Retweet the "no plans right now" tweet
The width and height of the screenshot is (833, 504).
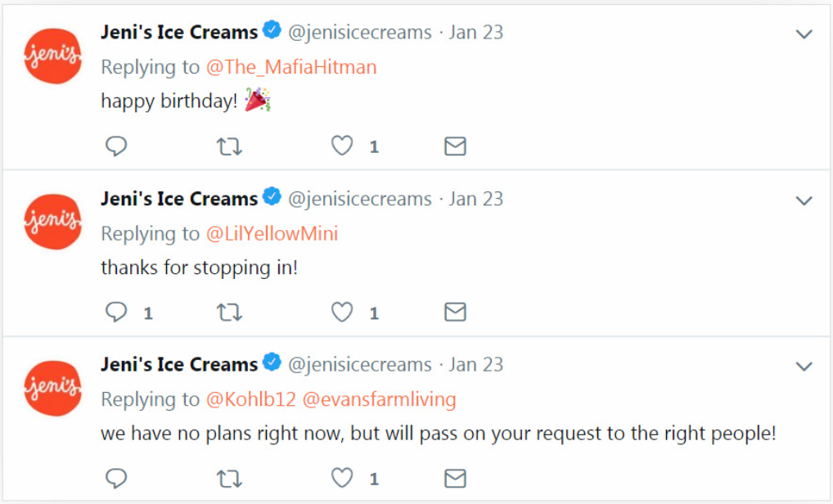pos(229,479)
